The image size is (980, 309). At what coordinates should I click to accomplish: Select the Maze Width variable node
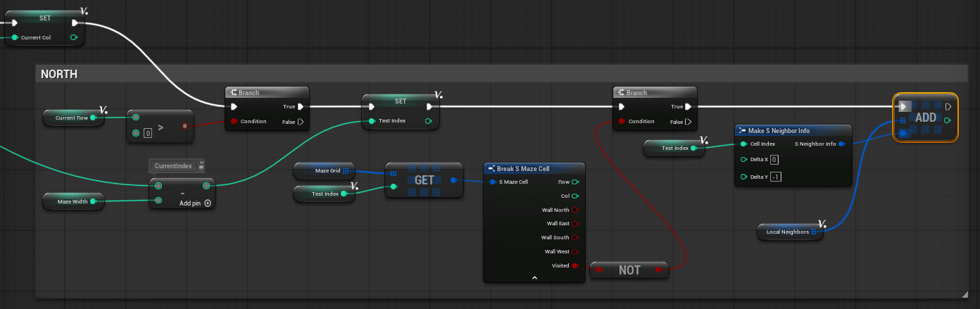tap(73, 201)
